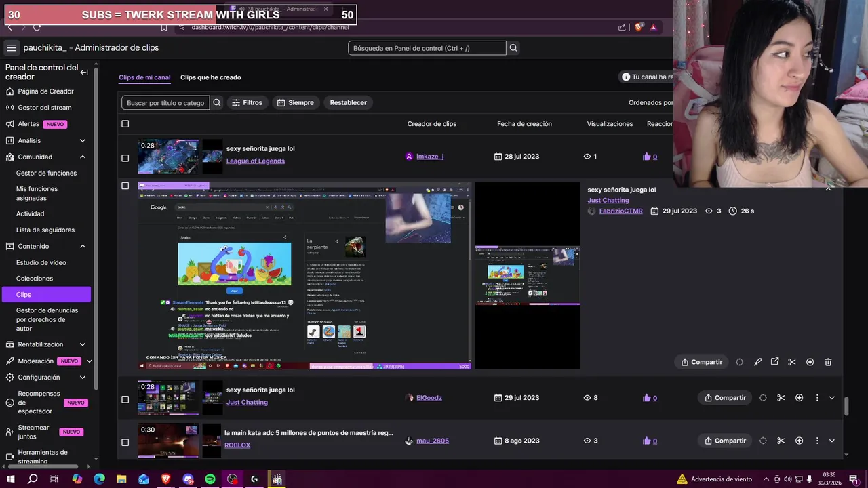Viewport: 868px width, 488px height.
Task: Switch to Clips de mi canal tab
Action: [x=144, y=77]
